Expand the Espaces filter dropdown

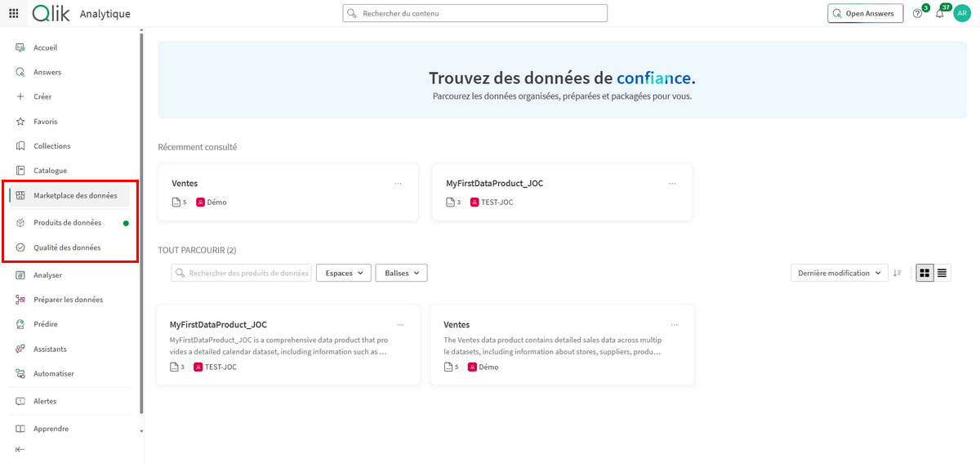tap(343, 273)
